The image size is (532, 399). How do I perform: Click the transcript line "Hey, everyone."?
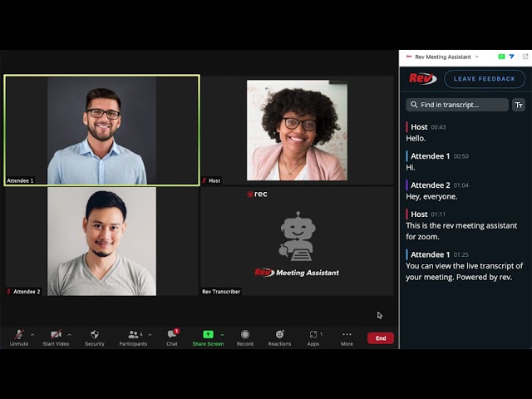pyautogui.click(x=431, y=197)
